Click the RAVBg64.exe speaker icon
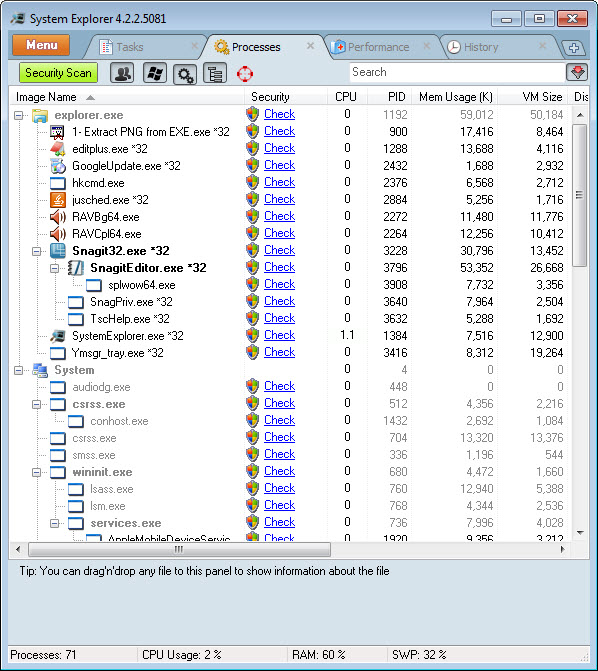Screen dimensions: 598x671 58,217
